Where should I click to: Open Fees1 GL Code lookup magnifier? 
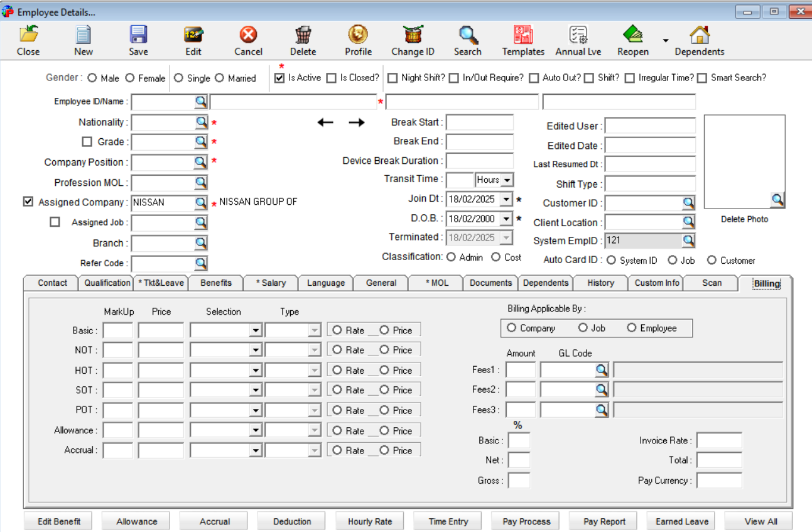(602, 370)
